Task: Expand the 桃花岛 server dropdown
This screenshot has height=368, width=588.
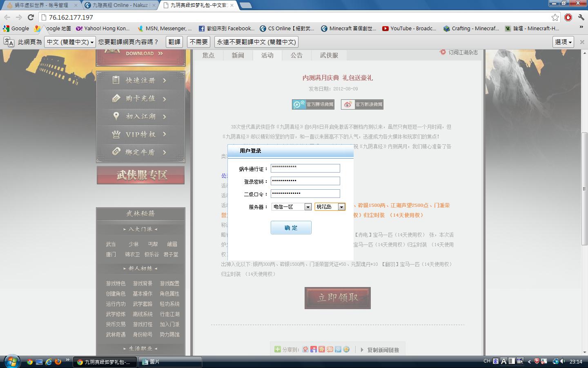Action: point(341,207)
